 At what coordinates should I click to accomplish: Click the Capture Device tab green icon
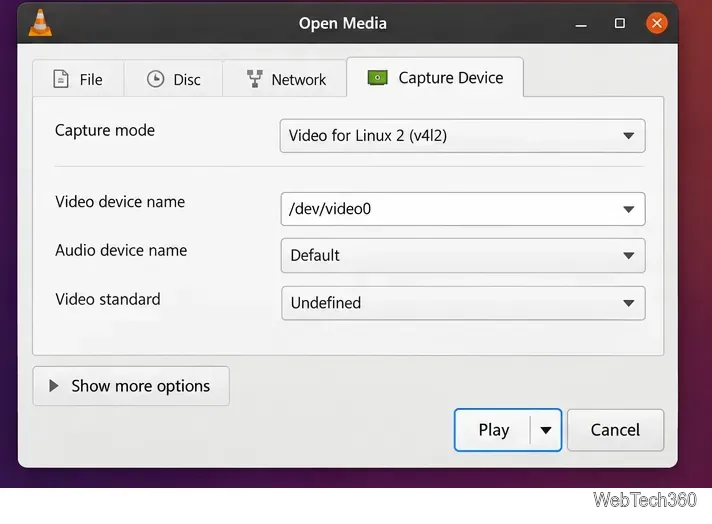click(x=377, y=78)
